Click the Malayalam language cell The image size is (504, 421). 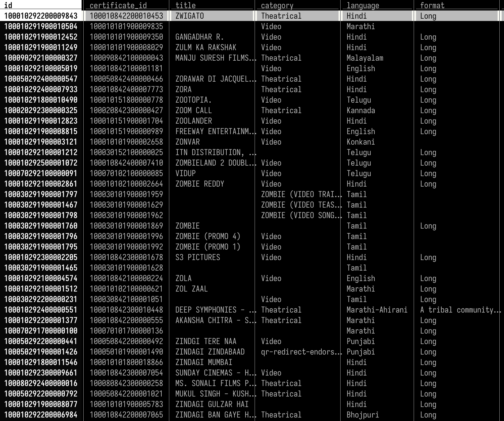(x=365, y=58)
